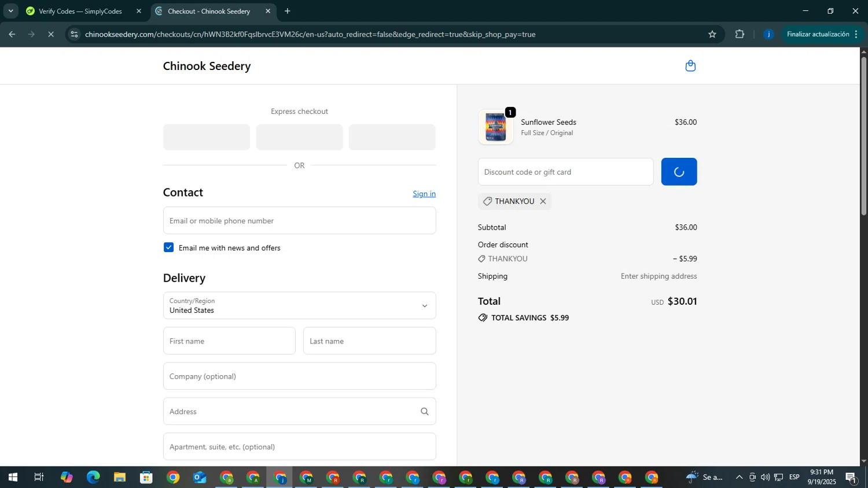
Task: Click the First name field
Action: pyautogui.click(x=229, y=341)
